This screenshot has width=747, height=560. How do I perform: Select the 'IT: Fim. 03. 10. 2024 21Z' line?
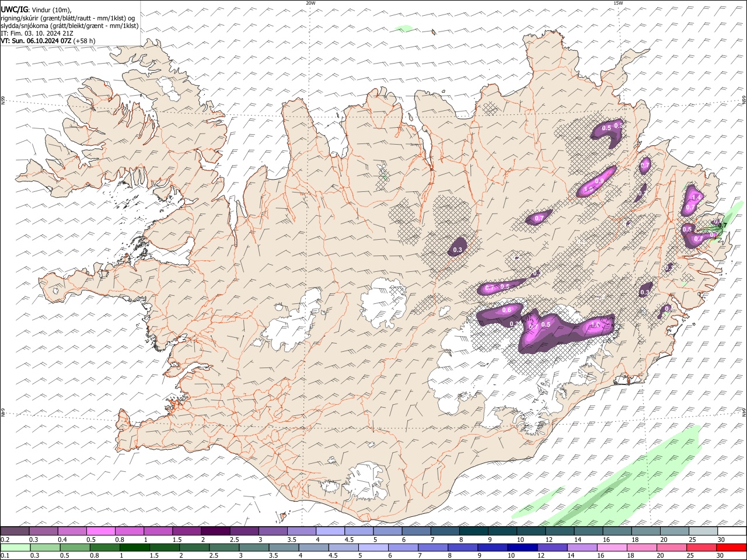click(x=37, y=33)
